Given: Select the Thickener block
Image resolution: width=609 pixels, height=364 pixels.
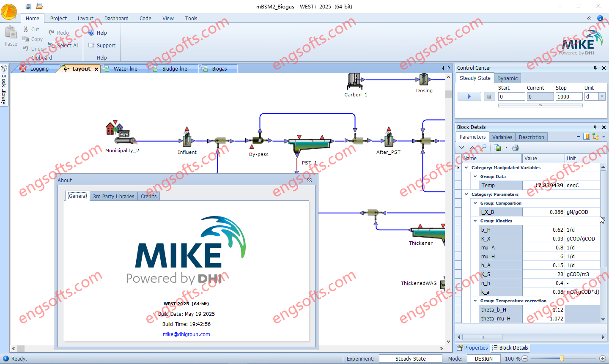Looking at the screenshot, I should [428, 233].
